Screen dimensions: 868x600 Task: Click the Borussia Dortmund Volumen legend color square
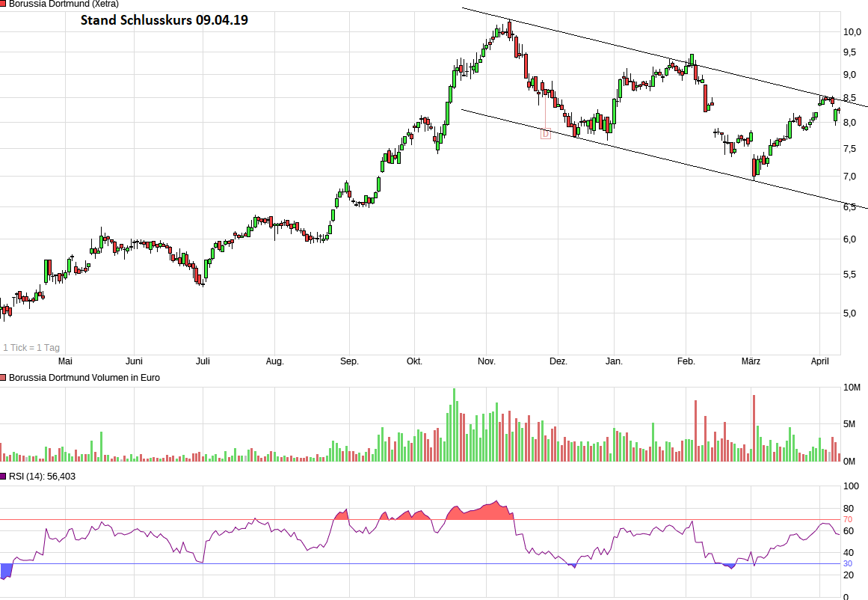pyautogui.click(x=3, y=378)
